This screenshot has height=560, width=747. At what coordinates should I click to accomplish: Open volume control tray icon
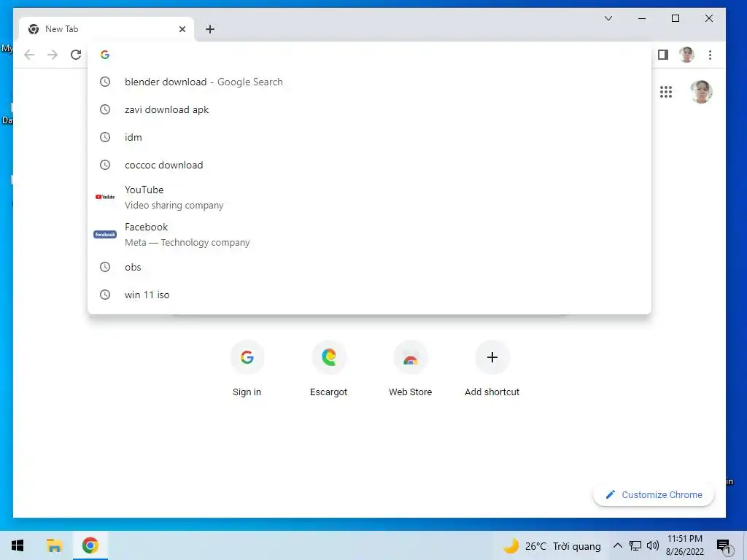coord(653,545)
